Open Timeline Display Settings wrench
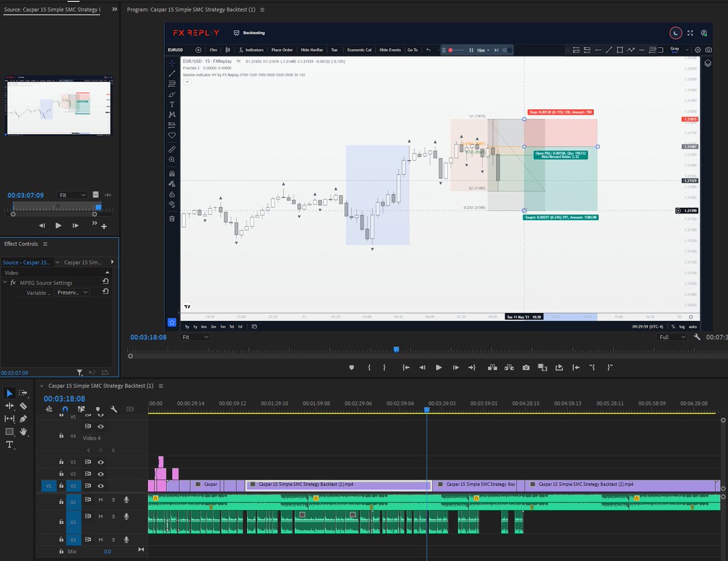This screenshot has width=728, height=561. pyautogui.click(x=113, y=409)
